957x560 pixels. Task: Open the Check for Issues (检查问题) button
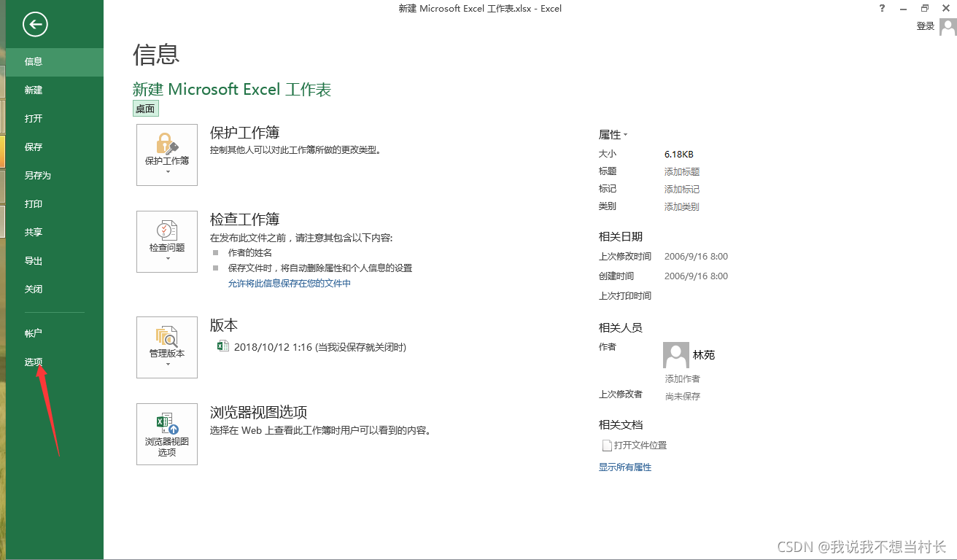pos(167,241)
